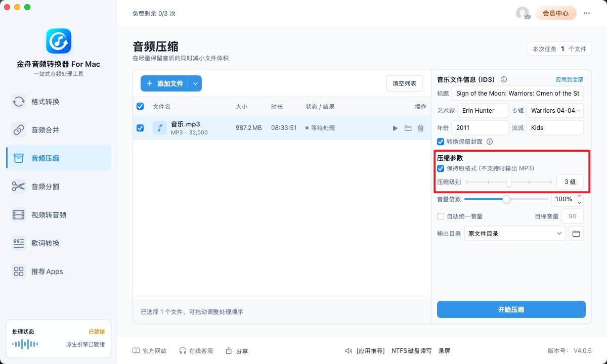Click the 添加文件 button
Viewport: 607px width, 364px height.
165,83
